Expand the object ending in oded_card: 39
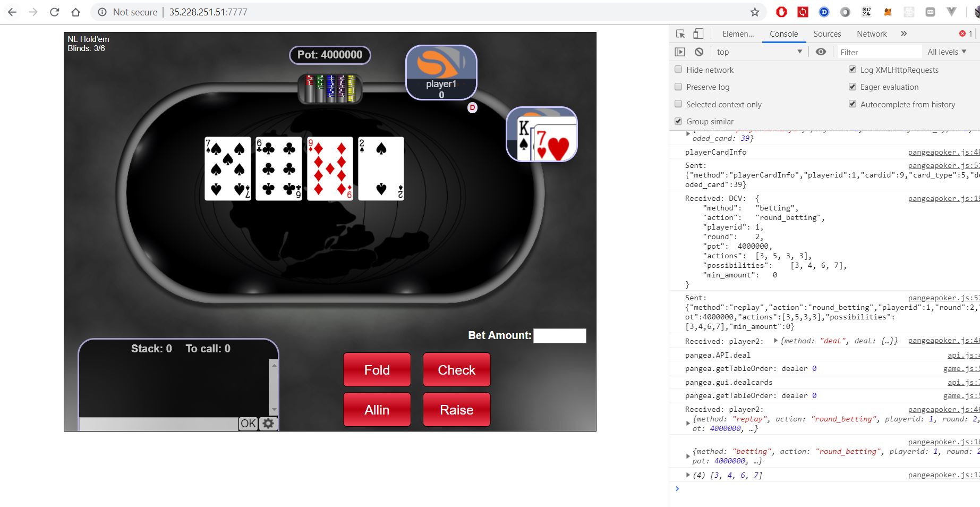The width and height of the screenshot is (980, 507). [688, 133]
